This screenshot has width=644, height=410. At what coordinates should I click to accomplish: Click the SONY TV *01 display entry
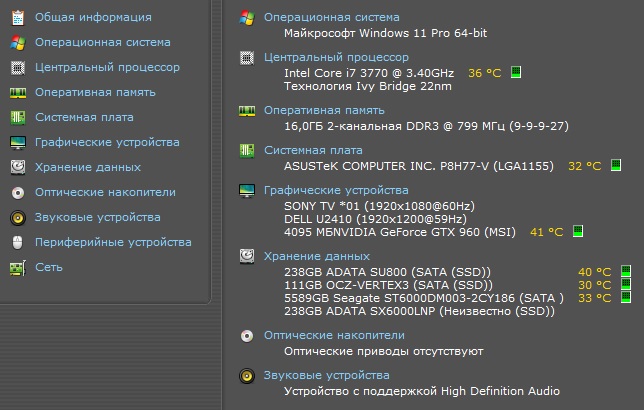tap(379, 206)
